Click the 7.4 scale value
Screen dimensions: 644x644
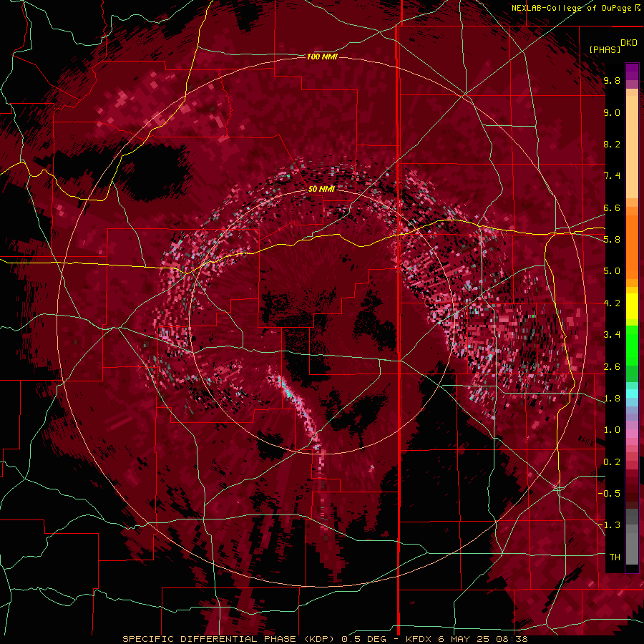click(x=612, y=176)
